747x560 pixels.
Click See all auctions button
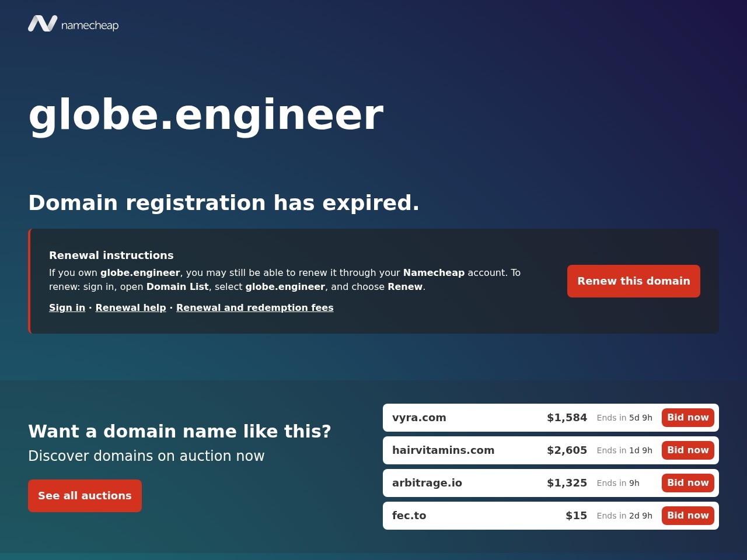(85, 496)
